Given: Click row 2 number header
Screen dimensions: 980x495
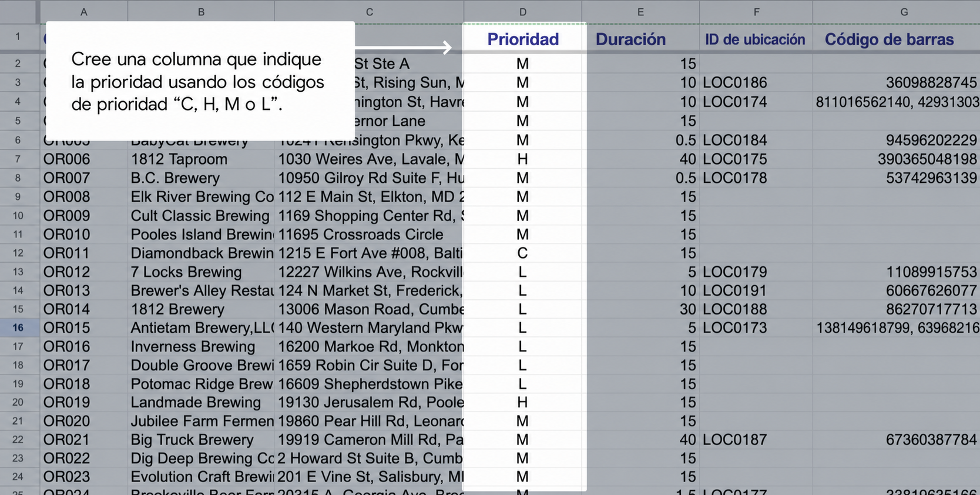Looking at the screenshot, I should pyautogui.click(x=18, y=63).
